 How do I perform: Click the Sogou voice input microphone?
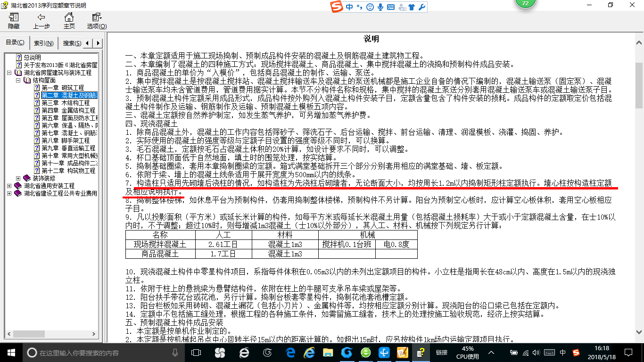click(x=380, y=7)
